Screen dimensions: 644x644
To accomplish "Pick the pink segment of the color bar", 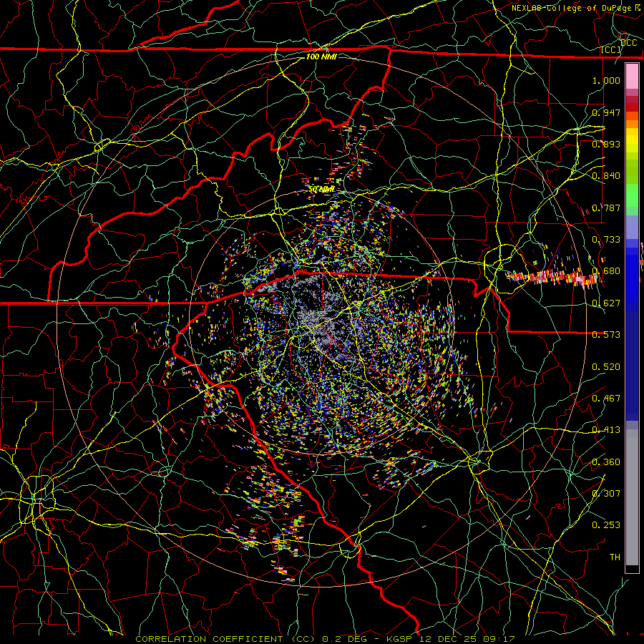I will [x=632, y=77].
